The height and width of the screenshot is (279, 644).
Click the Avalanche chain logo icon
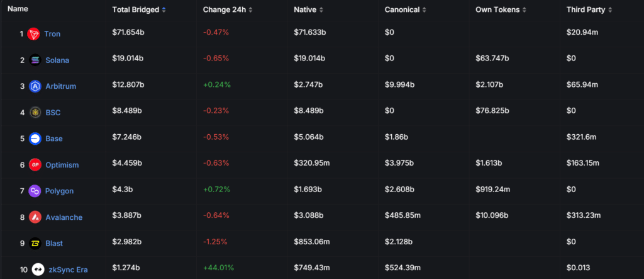pyautogui.click(x=35, y=217)
